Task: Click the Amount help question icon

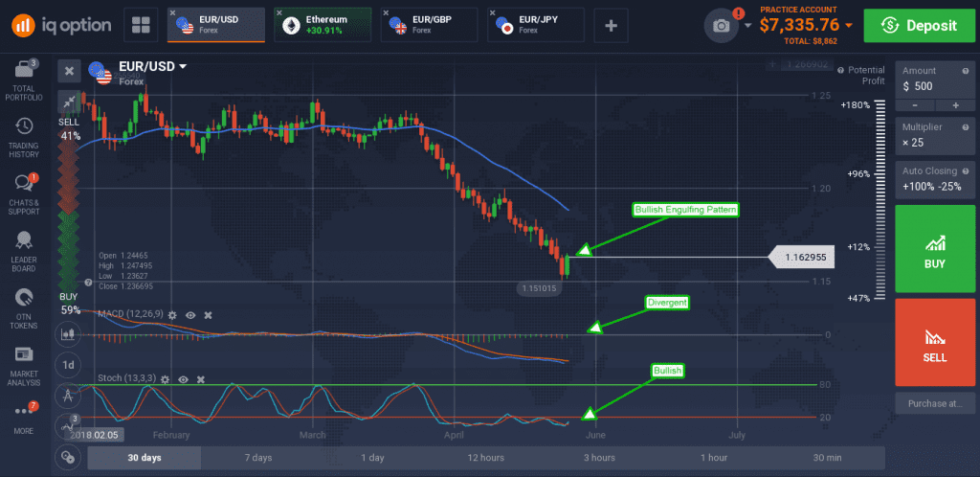Action: [x=965, y=71]
